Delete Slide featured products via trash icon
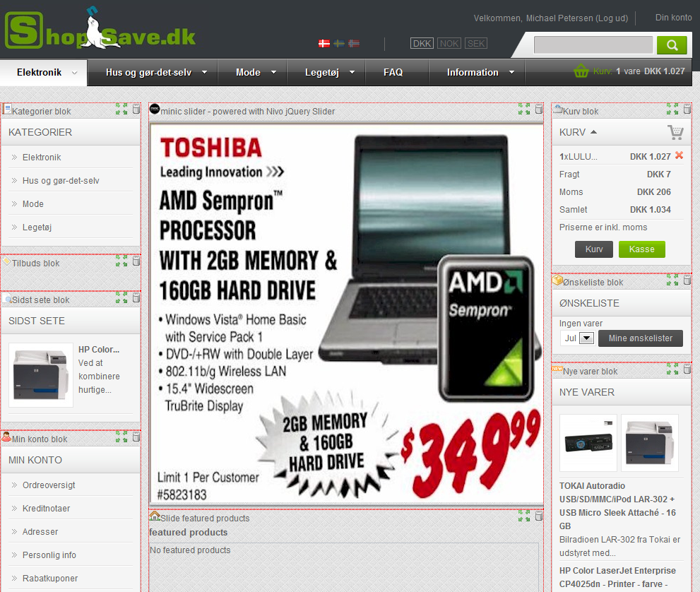 point(539,516)
